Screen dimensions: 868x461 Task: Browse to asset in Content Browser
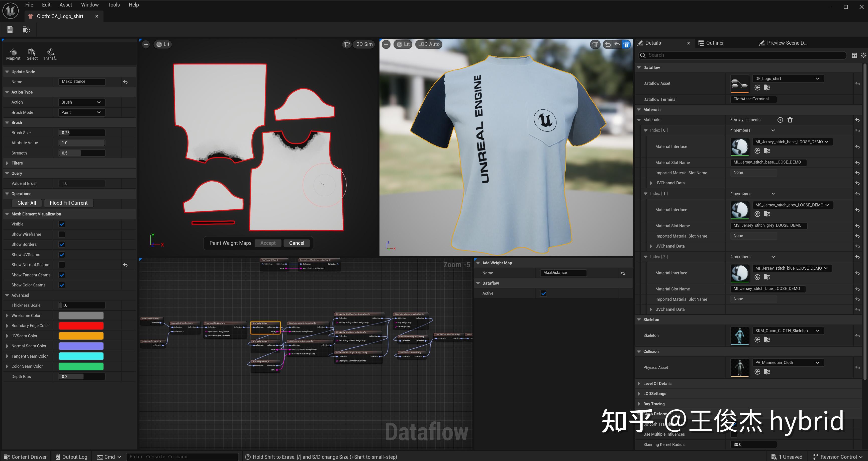click(x=26, y=30)
